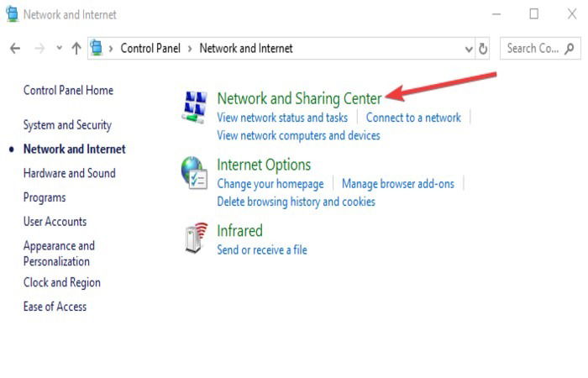
Task: Open Network and Sharing Center heading link
Action: [x=299, y=98]
